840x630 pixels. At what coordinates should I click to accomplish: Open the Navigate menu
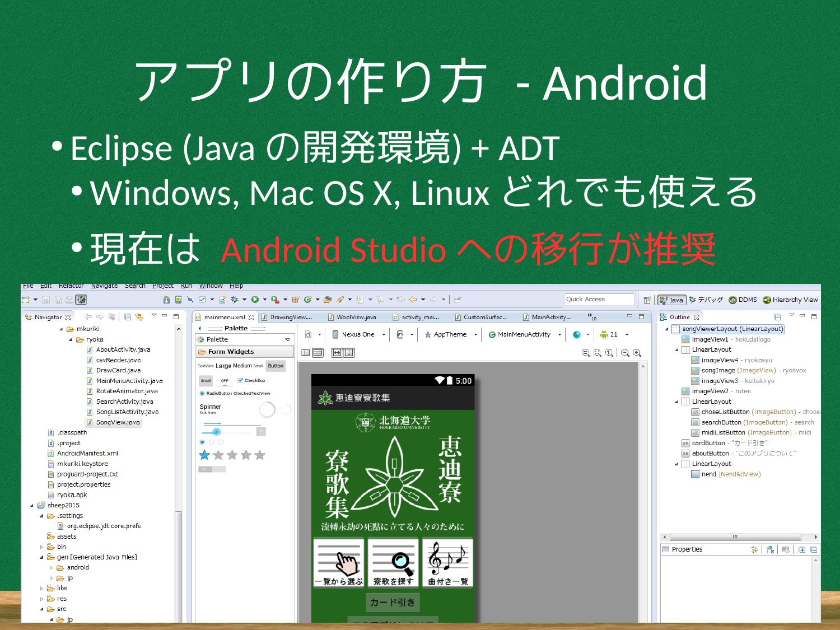104,286
